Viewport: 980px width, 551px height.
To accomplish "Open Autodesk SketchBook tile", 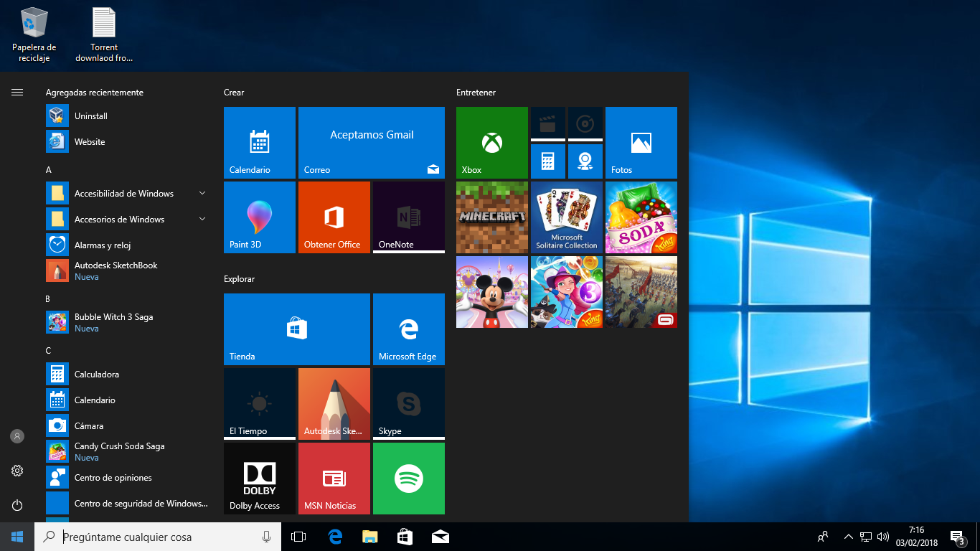I will [x=334, y=404].
